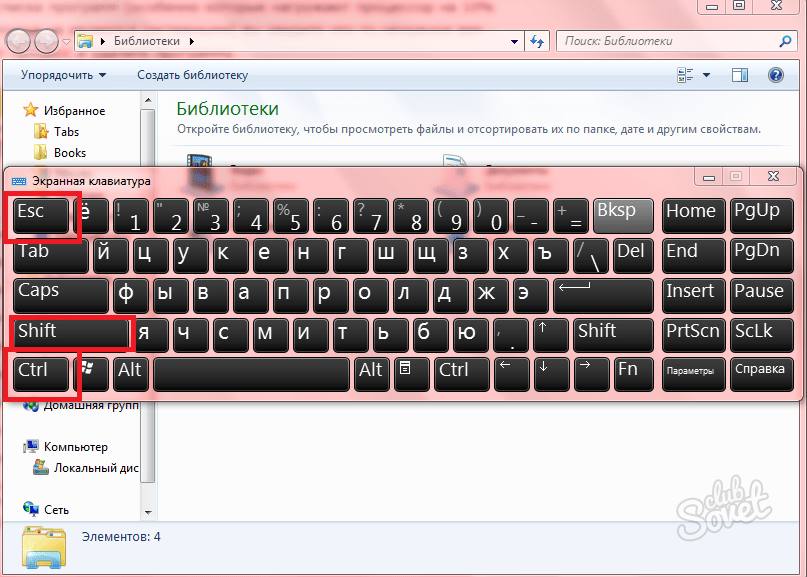Click the Home key
Image resolution: width=807 pixels, height=577 pixels.
click(x=693, y=216)
